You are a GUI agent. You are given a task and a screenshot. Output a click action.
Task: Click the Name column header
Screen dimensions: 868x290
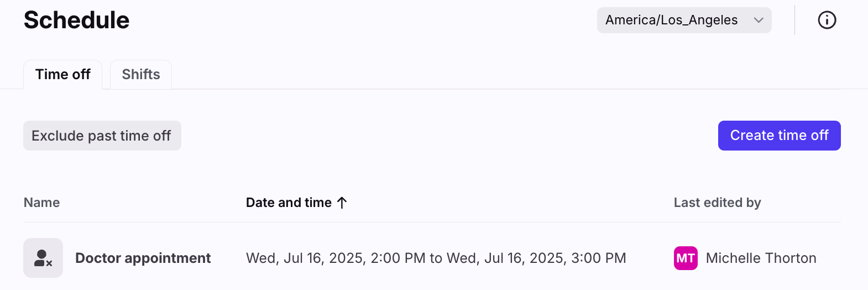coord(41,203)
